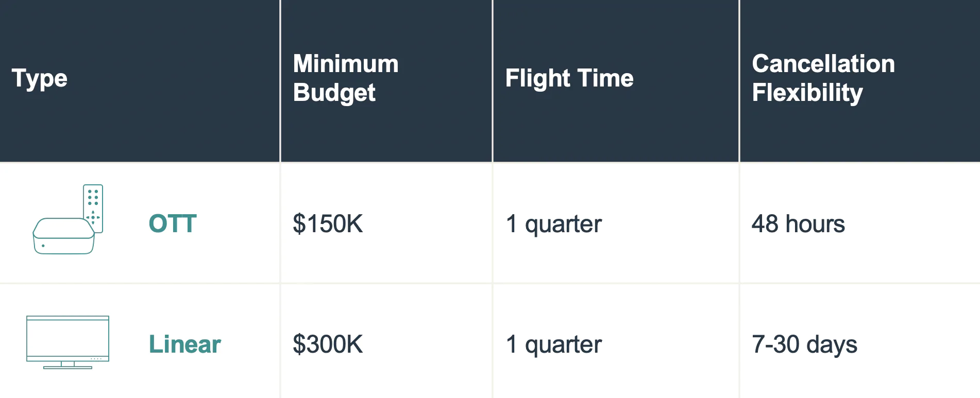The width and height of the screenshot is (980, 398).
Task: Click the indicator dot on the streaming box
Action: click(x=43, y=246)
